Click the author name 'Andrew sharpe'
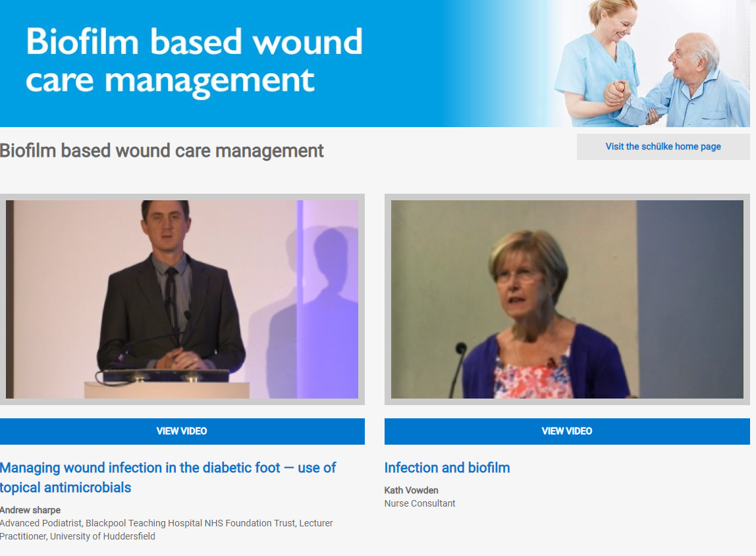The image size is (756, 556). coord(29,510)
